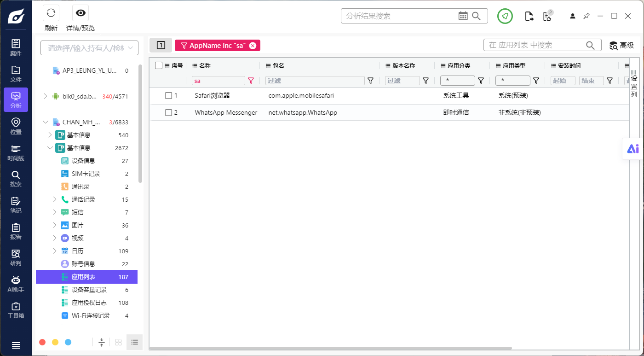Click the calendar icon in analysis search
The height and width of the screenshot is (356, 644).
click(x=463, y=16)
